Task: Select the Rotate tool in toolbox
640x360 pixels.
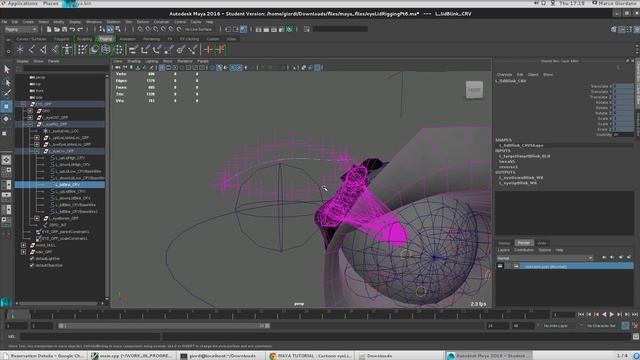Action: click(7, 119)
